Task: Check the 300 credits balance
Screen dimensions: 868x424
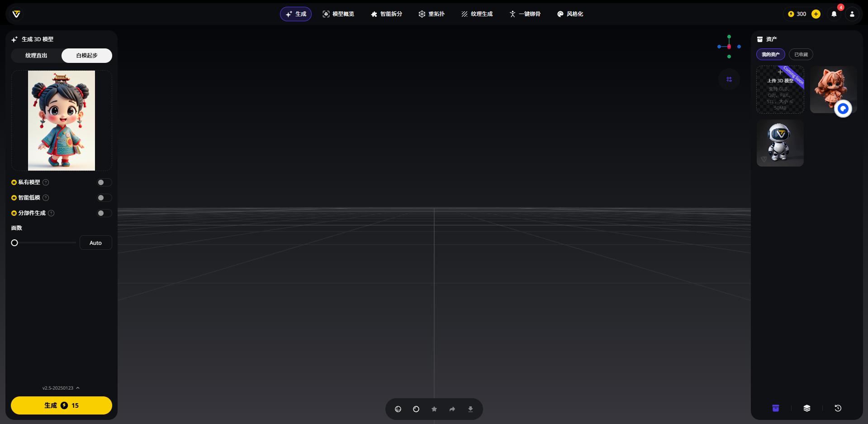Action: point(797,14)
